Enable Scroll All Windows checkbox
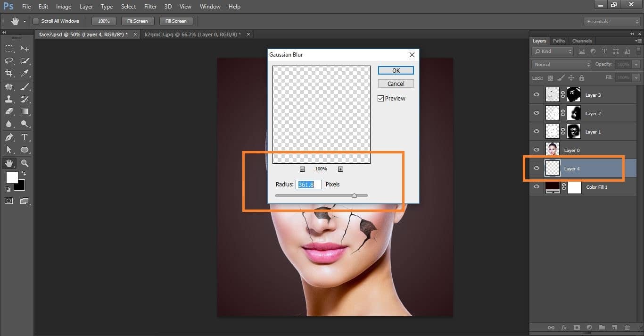The width and height of the screenshot is (644, 336). tap(36, 21)
